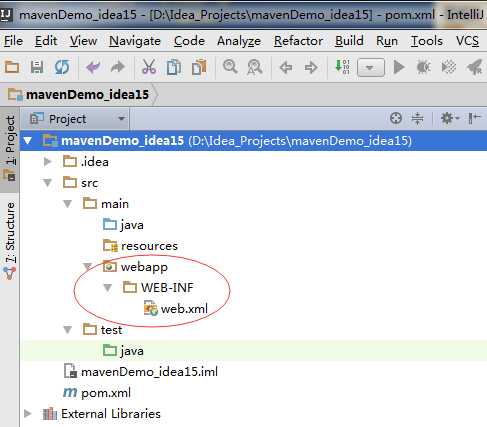Select the webapp folder
This screenshot has width=487, height=427.
(135, 267)
